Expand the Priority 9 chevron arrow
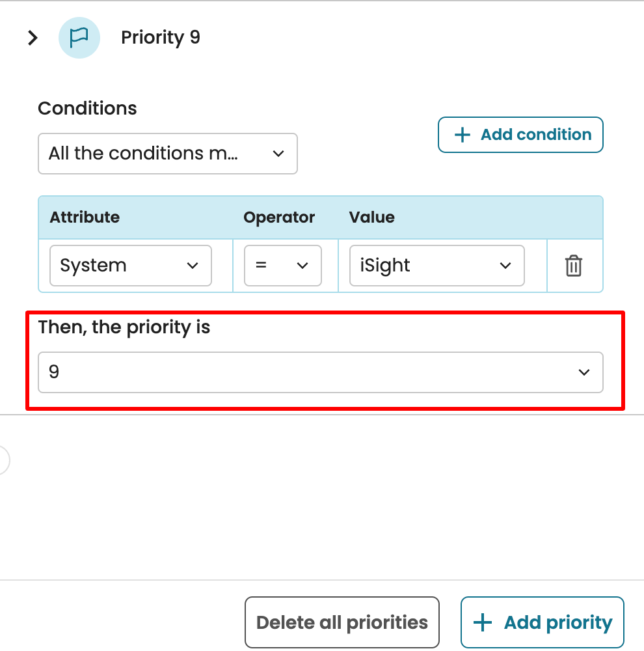644x651 pixels. [x=33, y=38]
